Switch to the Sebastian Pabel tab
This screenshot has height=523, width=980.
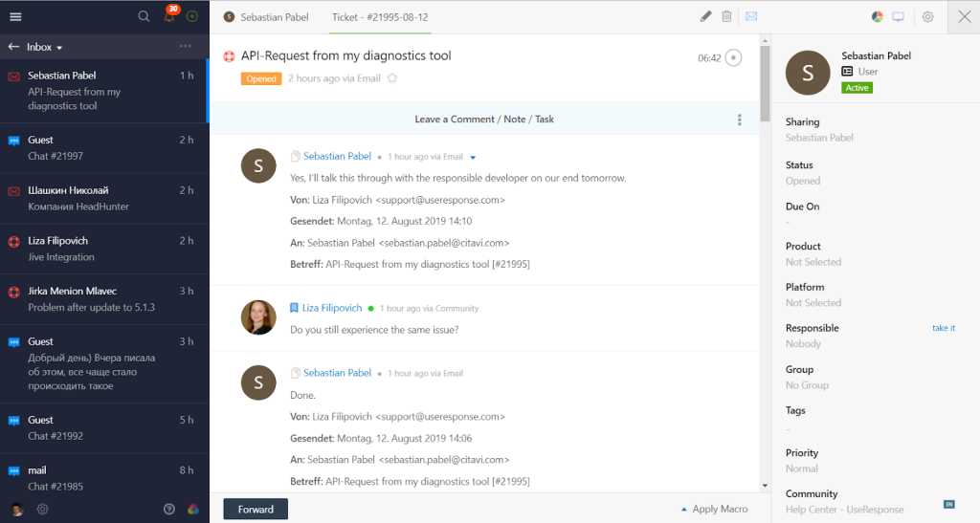tap(267, 17)
